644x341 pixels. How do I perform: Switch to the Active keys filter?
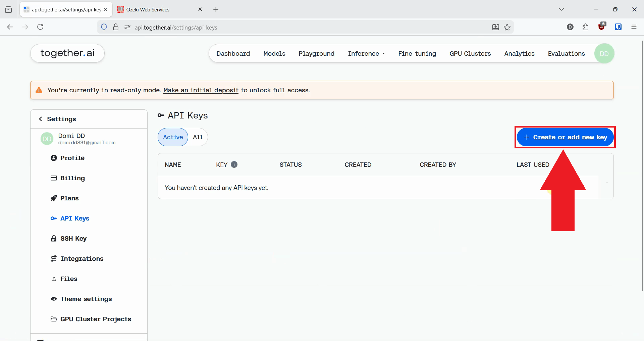tap(172, 137)
